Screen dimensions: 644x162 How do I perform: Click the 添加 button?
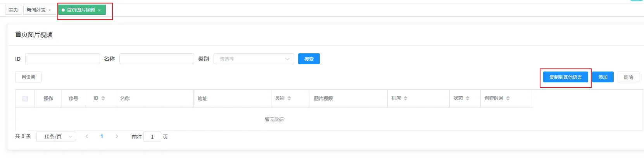603,77
